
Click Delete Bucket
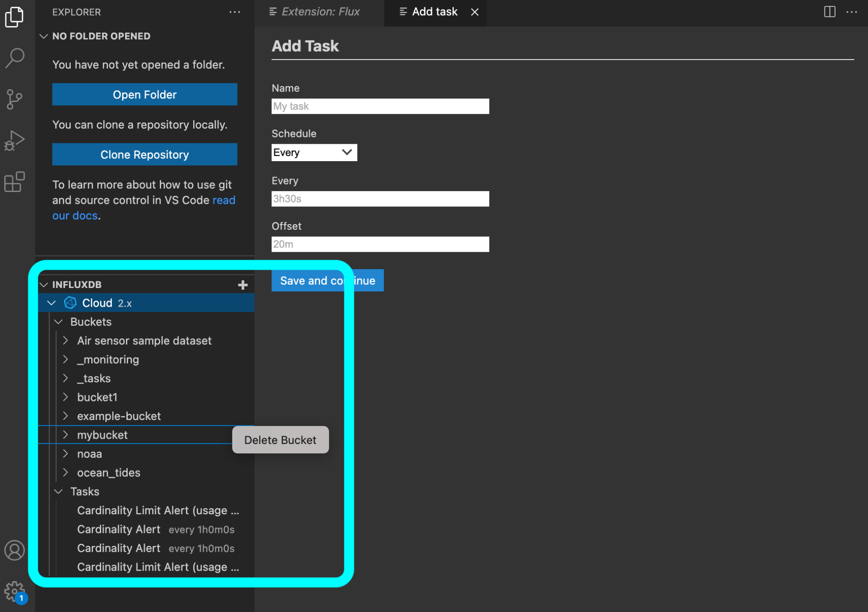tap(280, 440)
